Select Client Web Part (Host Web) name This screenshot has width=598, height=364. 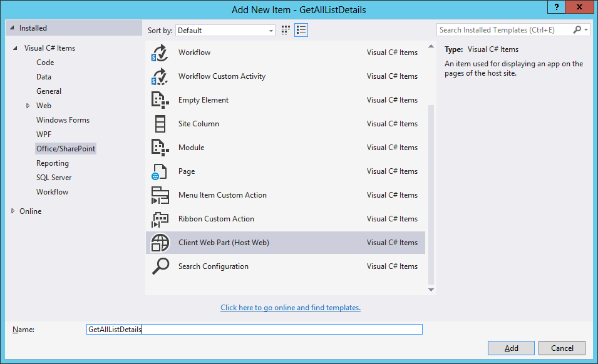point(224,243)
